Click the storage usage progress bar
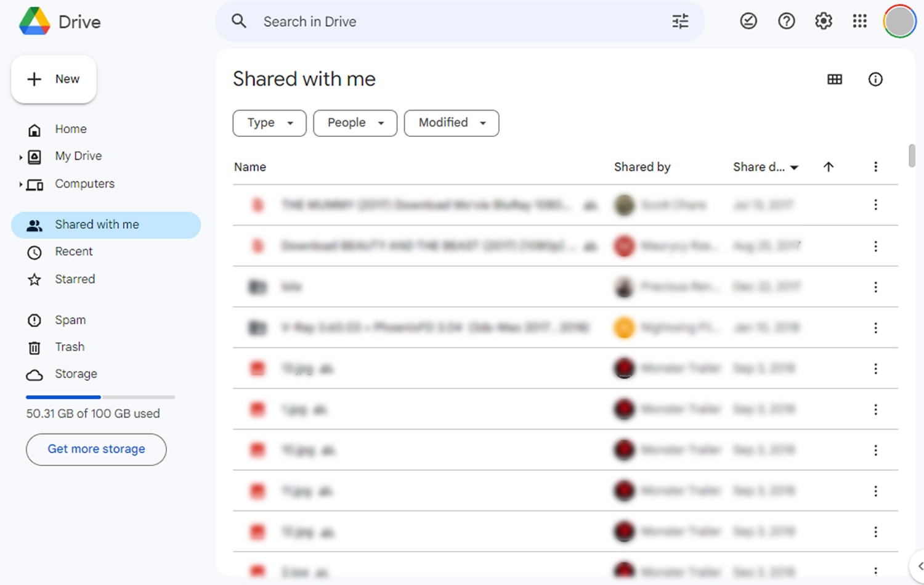Image resolution: width=924 pixels, height=585 pixels. [x=100, y=397]
